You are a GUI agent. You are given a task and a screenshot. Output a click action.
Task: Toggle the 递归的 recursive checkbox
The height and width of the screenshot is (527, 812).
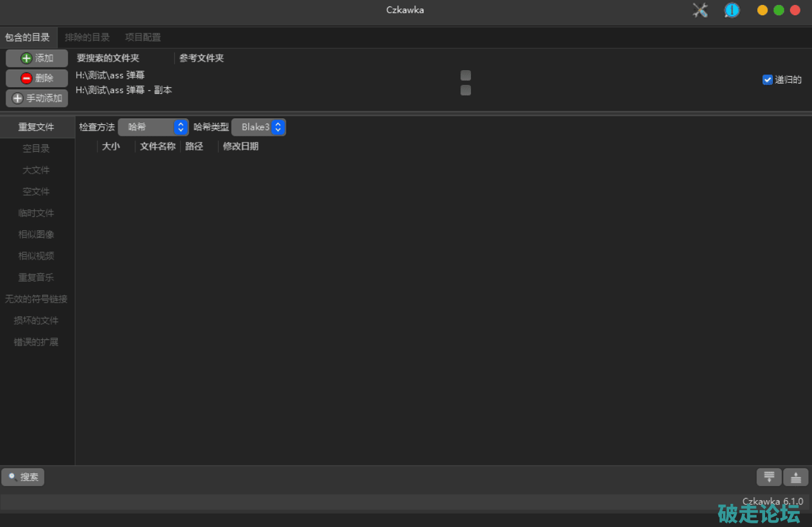(x=768, y=80)
